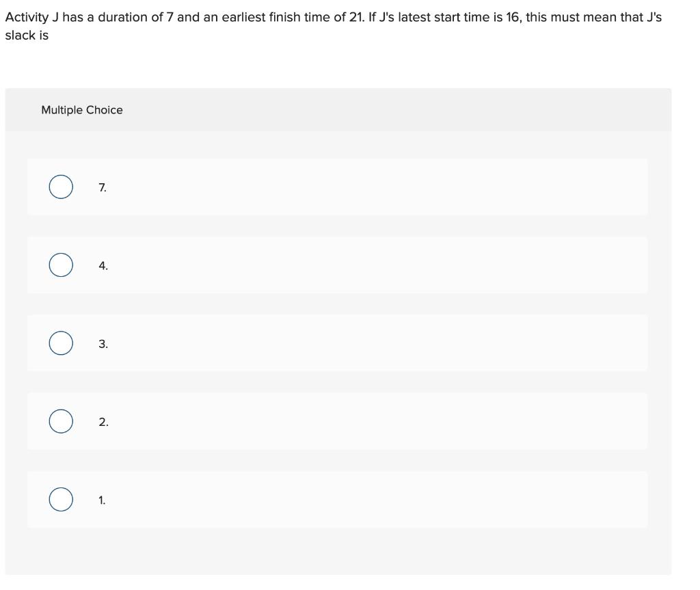This screenshot has height=590, width=700.
Task: Select the radio button for answer 1
Action: (x=59, y=499)
